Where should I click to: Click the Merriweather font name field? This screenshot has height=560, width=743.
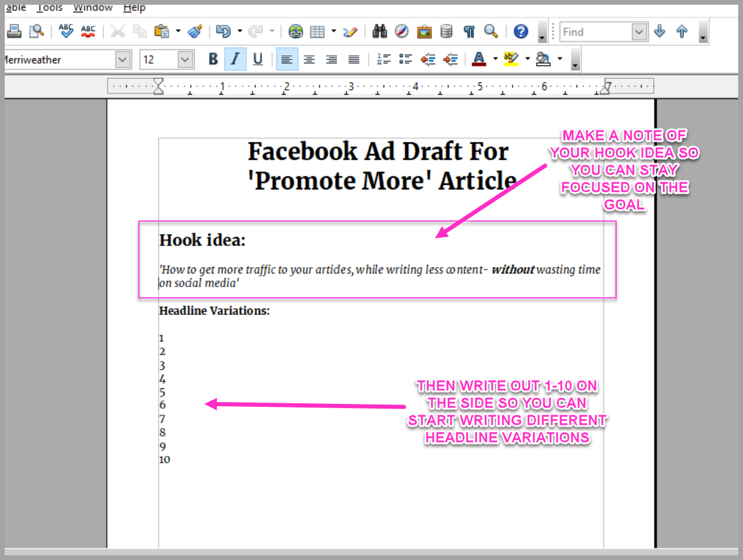coord(60,60)
